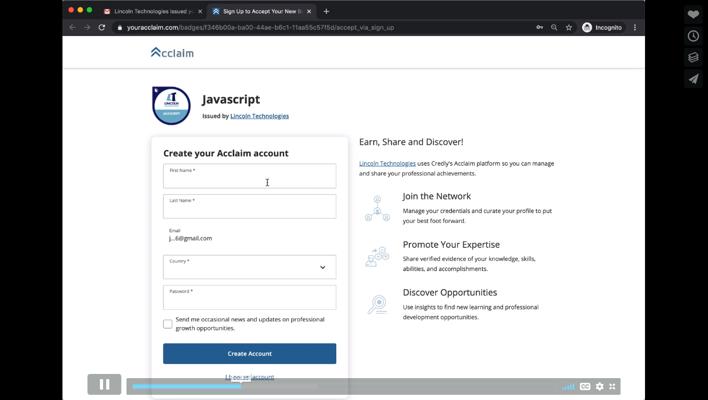The width and height of the screenshot is (708, 400).
Task: Expand the Country dropdown
Action: pos(250,267)
